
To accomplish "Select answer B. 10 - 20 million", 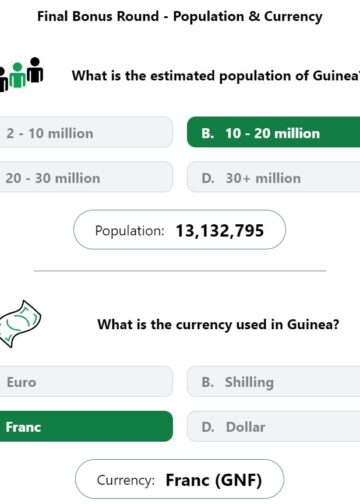I will coord(273,132).
